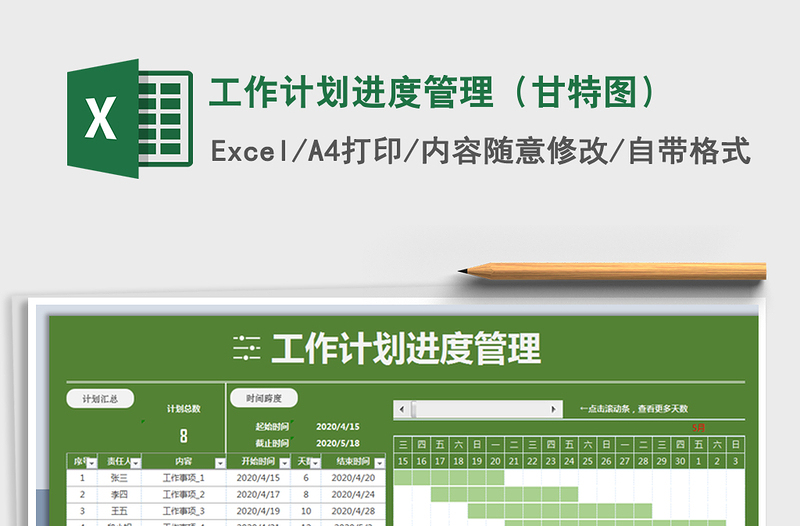
Task: Select cell 张三 in 责任人 column
Action: click(x=119, y=478)
